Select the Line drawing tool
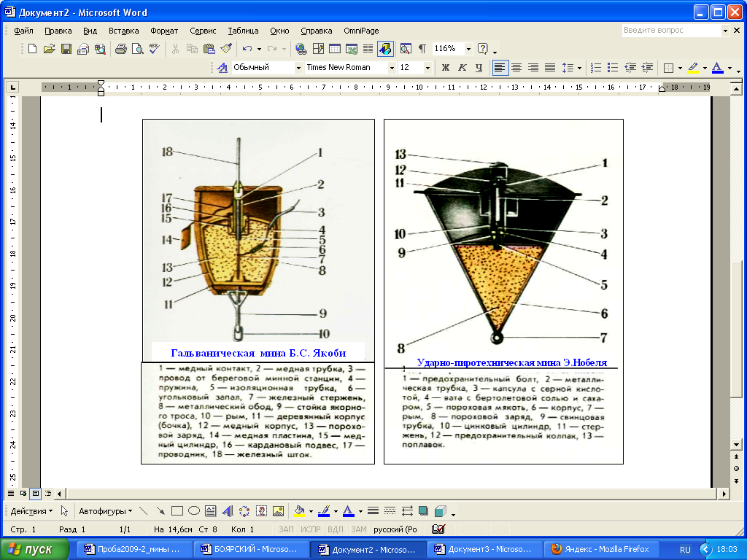747x560 pixels. (143, 511)
